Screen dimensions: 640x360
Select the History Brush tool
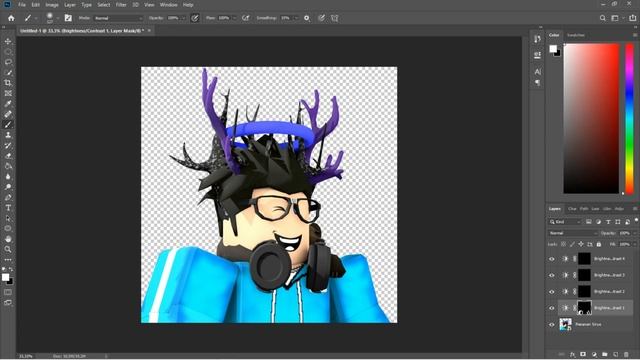point(8,145)
